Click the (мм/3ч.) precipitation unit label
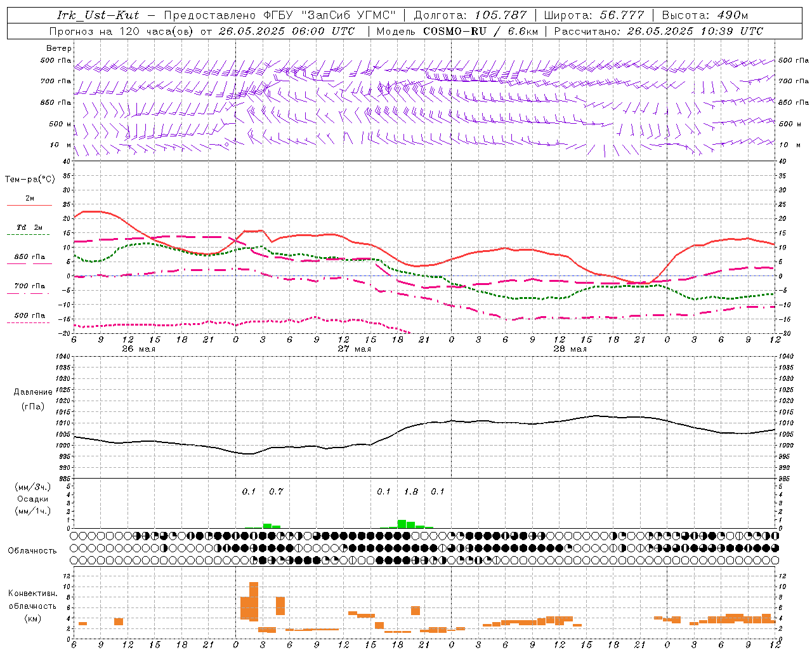Viewport: 812px width, 650px height. click(33, 487)
